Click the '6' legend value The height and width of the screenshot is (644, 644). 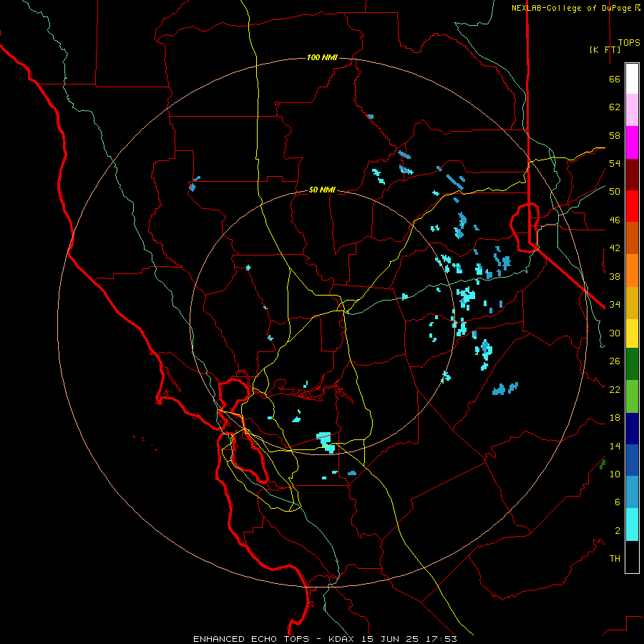pos(618,502)
